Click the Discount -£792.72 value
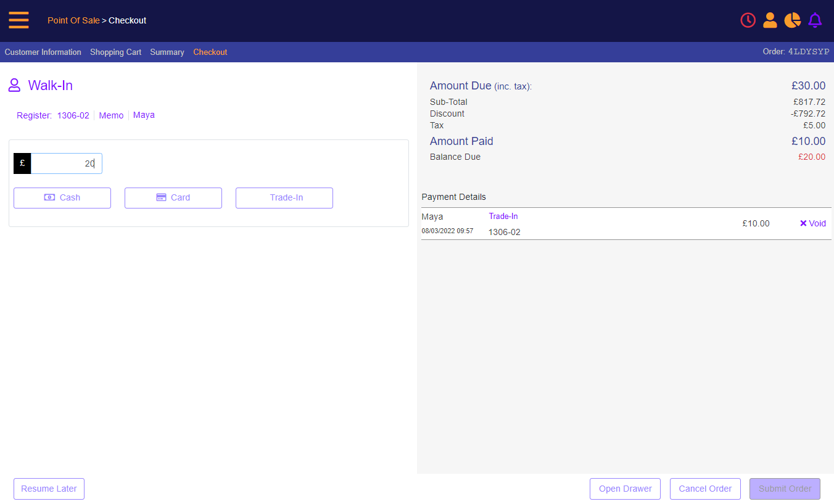 [808, 114]
